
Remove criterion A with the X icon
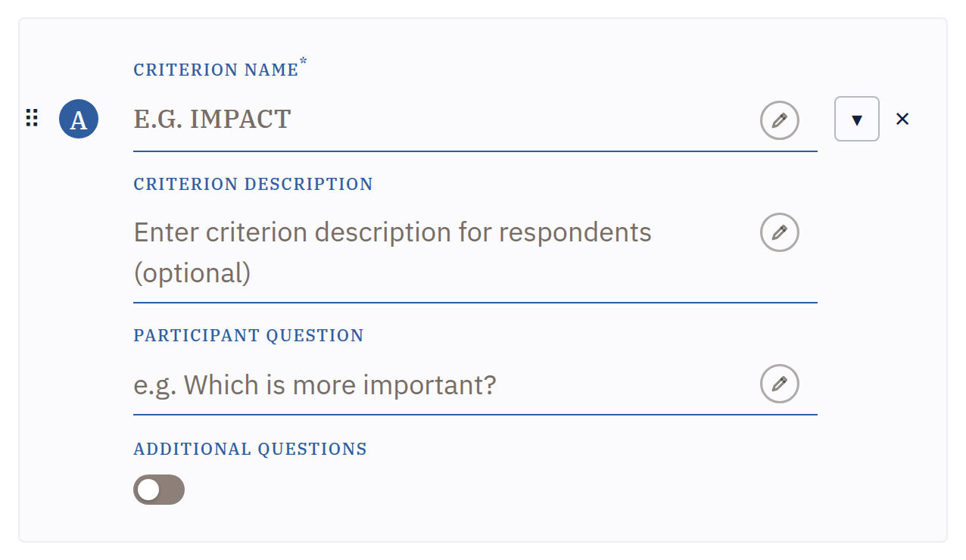click(902, 119)
